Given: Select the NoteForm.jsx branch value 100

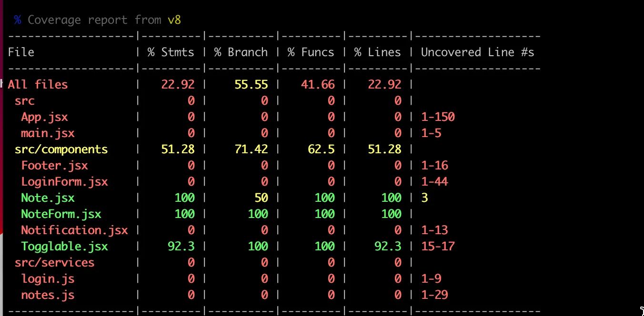Looking at the screenshot, I should [258, 214].
